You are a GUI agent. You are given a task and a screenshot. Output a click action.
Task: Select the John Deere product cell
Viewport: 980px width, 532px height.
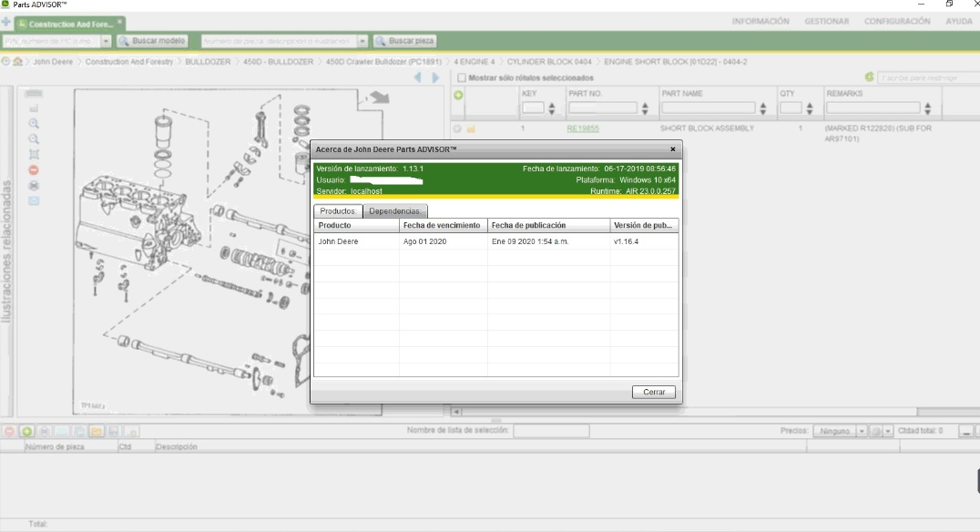click(x=356, y=241)
